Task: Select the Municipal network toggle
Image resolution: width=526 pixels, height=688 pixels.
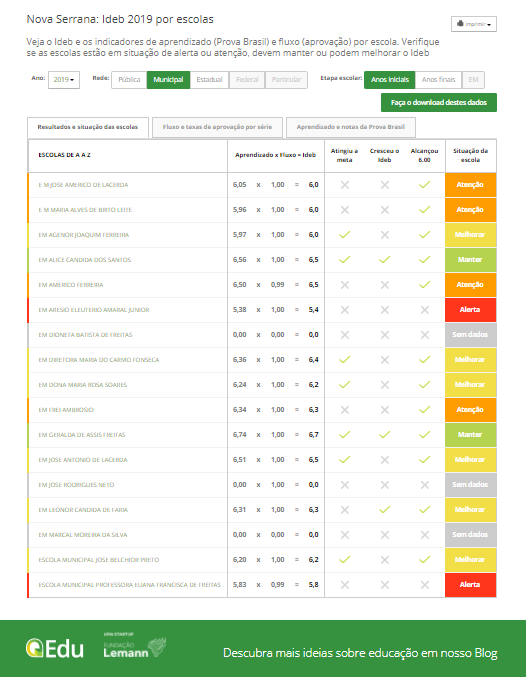Action: click(168, 80)
